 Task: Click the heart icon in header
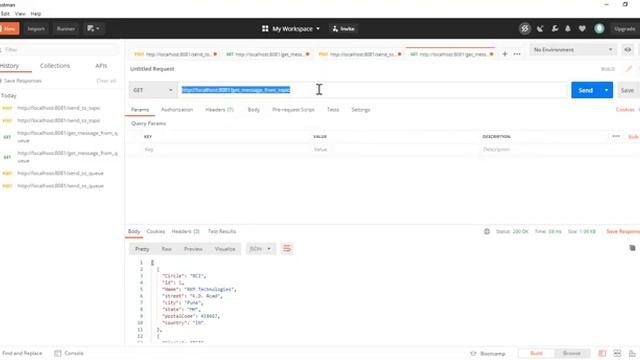click(x=582, y=29)
